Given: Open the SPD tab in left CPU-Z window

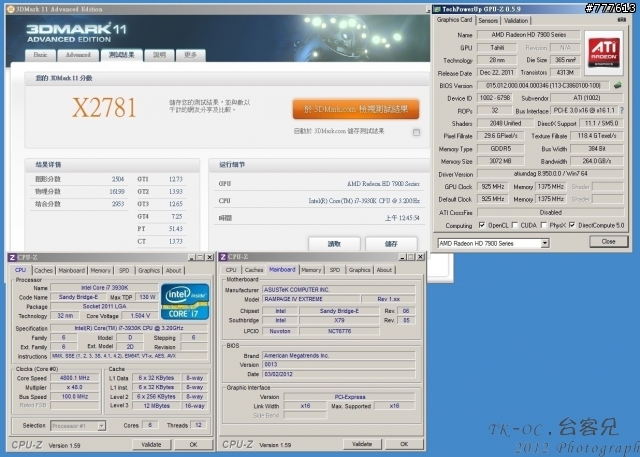Looking at the screenshot, I should [124, 271].
